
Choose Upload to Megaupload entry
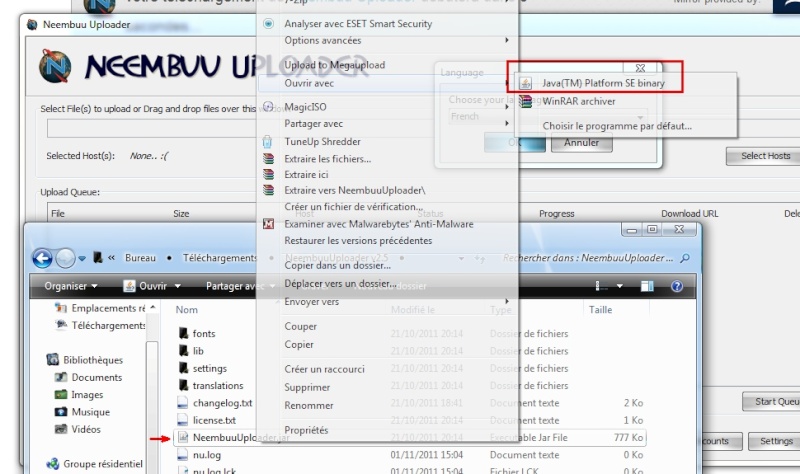(335, 65)
